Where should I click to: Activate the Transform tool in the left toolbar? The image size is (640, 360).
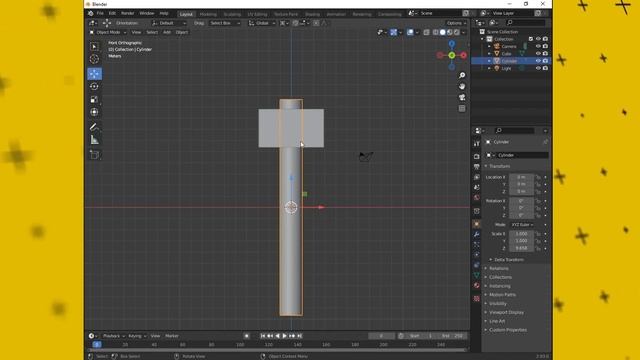coord(94,112)
